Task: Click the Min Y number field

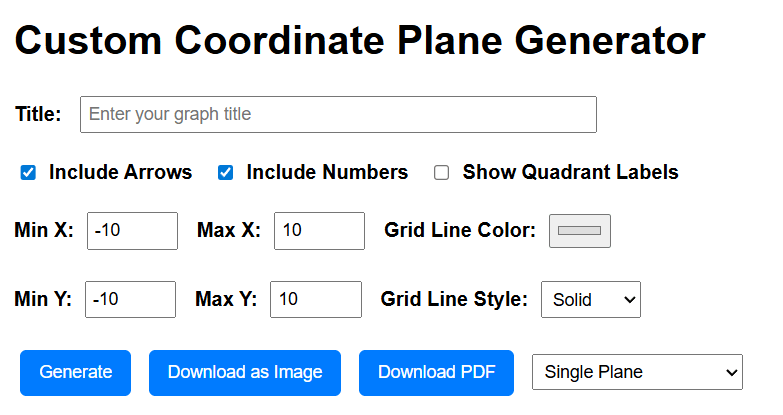Action: click(x=130, y=299)
